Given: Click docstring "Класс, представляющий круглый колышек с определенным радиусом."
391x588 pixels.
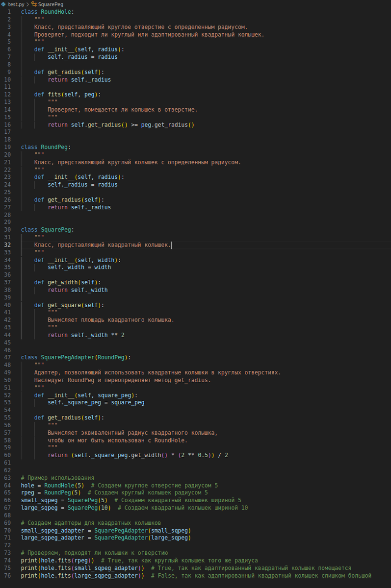Looking at the screenshot, I should coord(137,162).
